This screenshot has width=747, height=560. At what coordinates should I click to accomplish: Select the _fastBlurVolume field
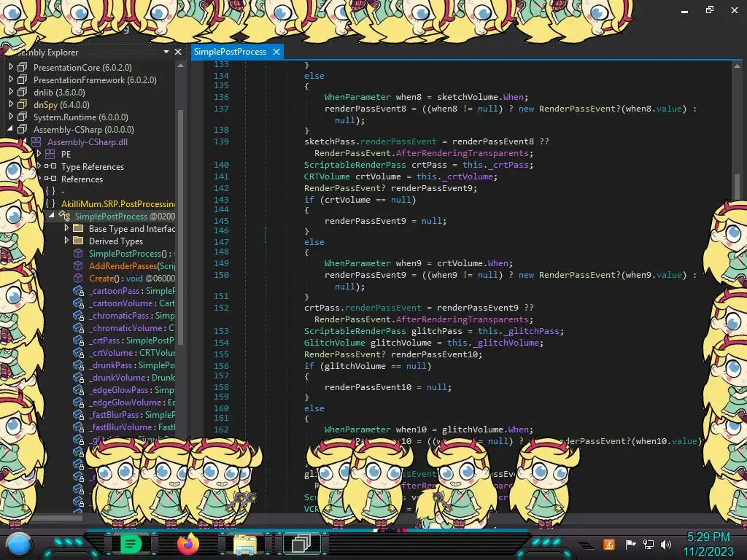click(132, 427)
